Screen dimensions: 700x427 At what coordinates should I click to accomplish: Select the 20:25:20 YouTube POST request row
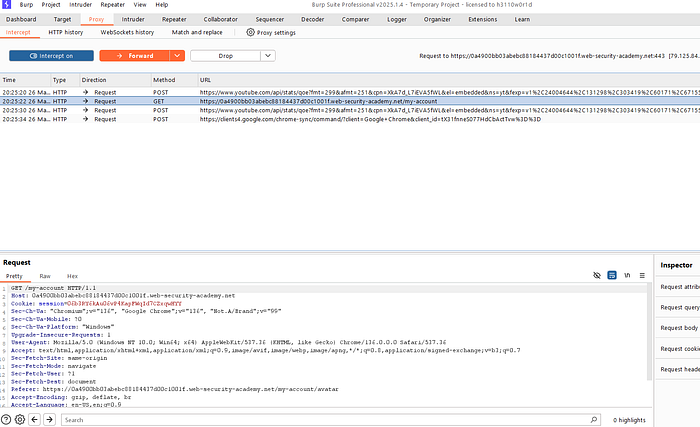350,92
